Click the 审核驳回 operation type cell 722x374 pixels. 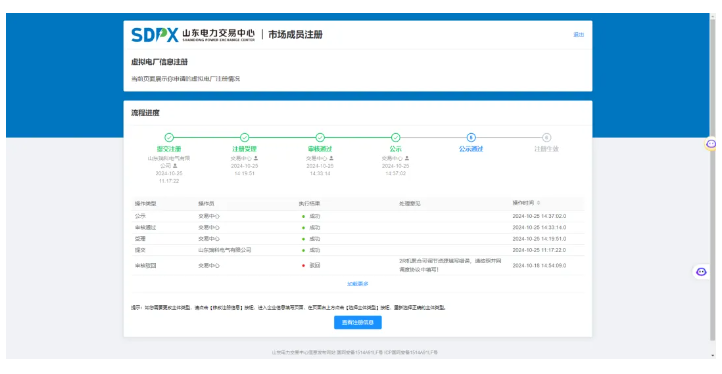(x=146, y=266)
